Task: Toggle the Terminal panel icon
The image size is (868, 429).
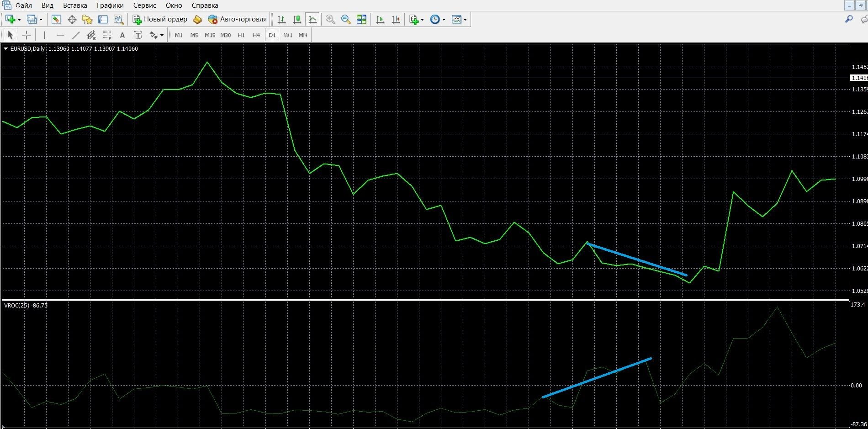Action: [103, 19]
